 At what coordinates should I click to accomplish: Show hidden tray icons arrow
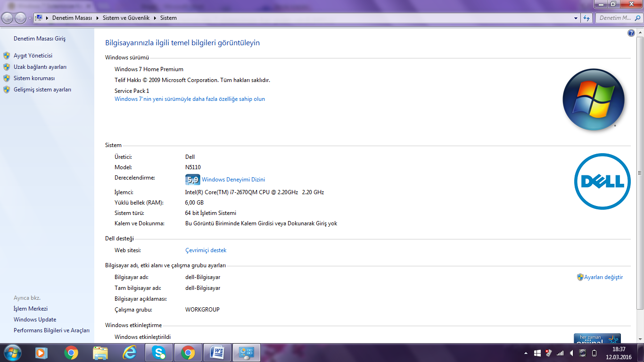526,353
